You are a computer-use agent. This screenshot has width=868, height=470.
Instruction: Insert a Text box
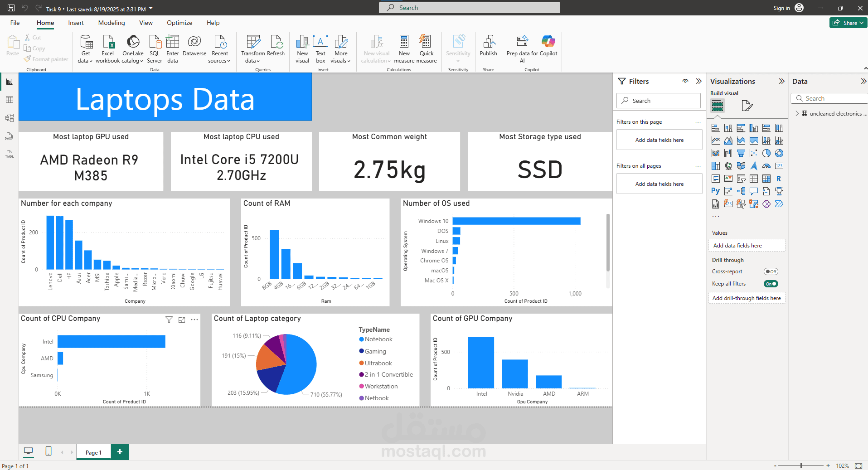[x=320, y=49]
